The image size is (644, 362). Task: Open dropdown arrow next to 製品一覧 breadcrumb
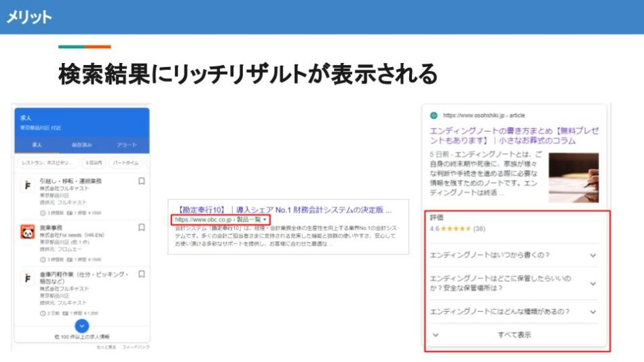pyautogui.click(x=265, y=220)
